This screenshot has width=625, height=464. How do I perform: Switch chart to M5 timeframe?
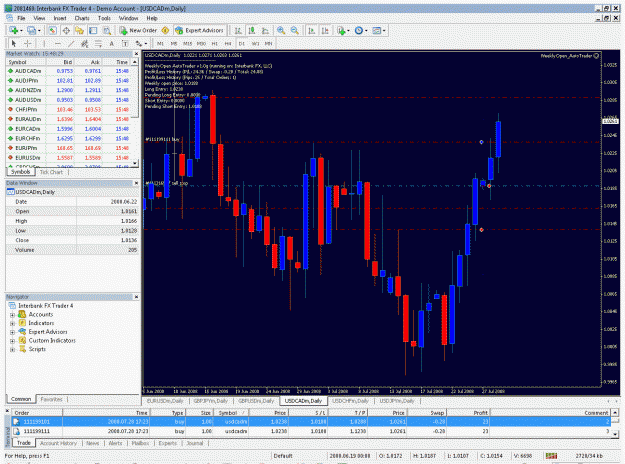pos(174,43)
